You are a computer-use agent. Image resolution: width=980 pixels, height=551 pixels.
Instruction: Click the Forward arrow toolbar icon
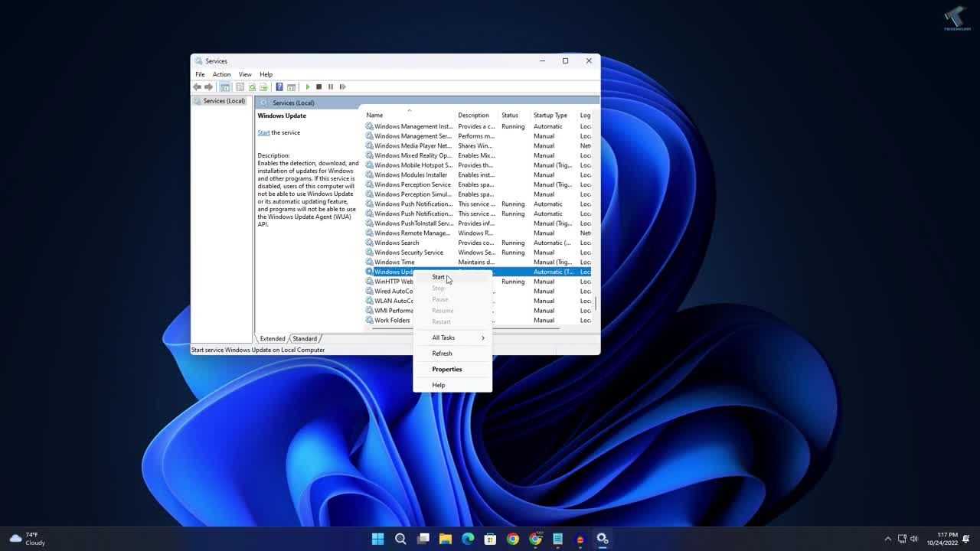point(208,86)
